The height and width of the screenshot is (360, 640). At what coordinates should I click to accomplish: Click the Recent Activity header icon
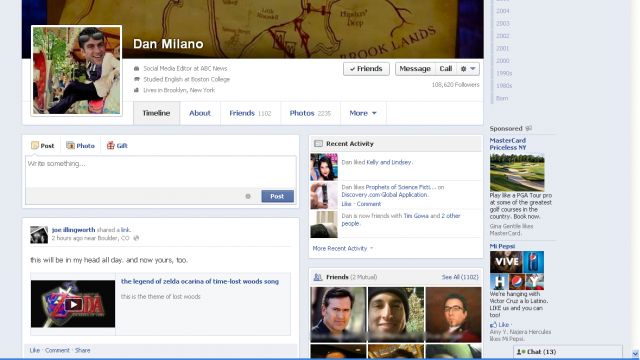(x=318, y=144)
